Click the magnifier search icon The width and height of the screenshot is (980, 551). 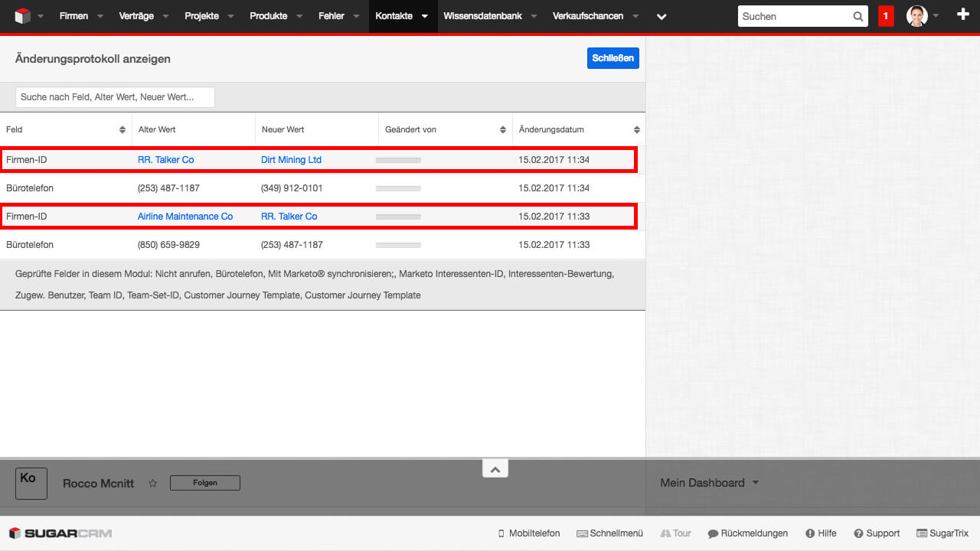click(858, 16)
